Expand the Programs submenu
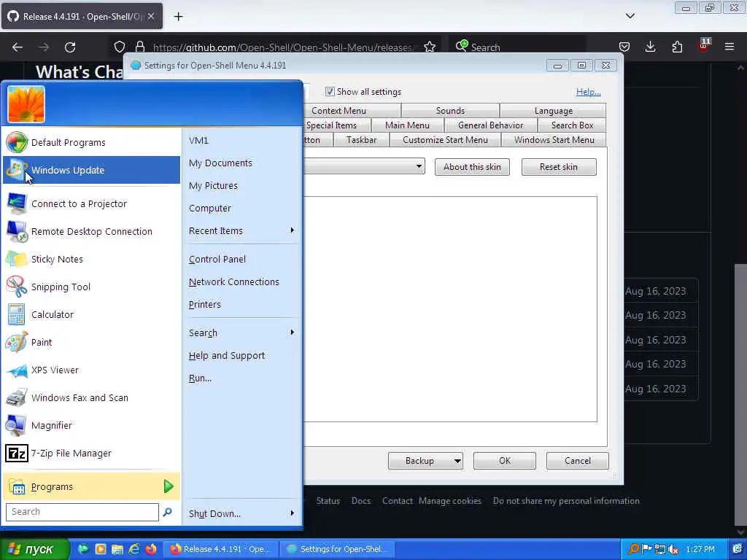Screen dimensions: 747x560 (x=91, y=486)
